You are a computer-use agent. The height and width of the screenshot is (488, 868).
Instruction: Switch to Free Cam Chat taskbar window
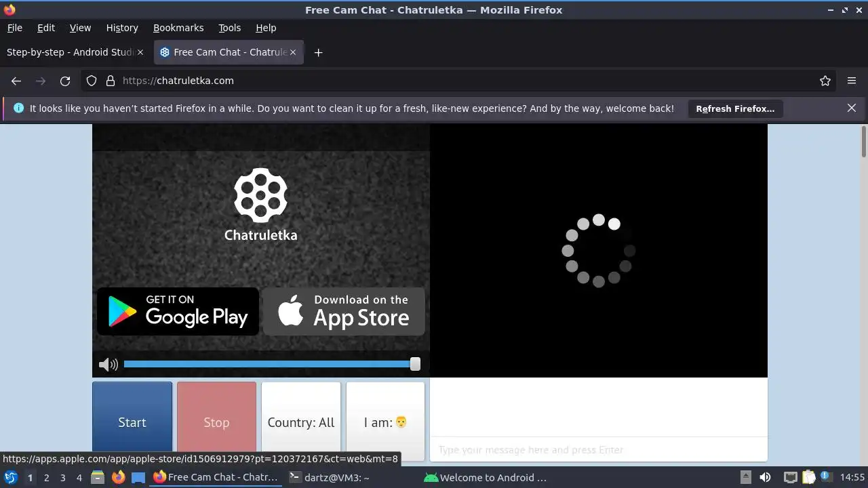click(x=216, y=477)
